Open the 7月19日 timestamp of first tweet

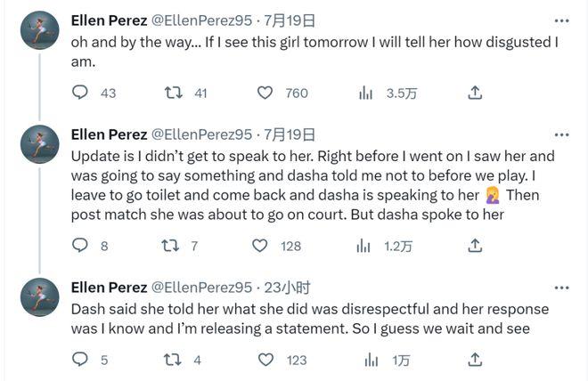[290, 20]
